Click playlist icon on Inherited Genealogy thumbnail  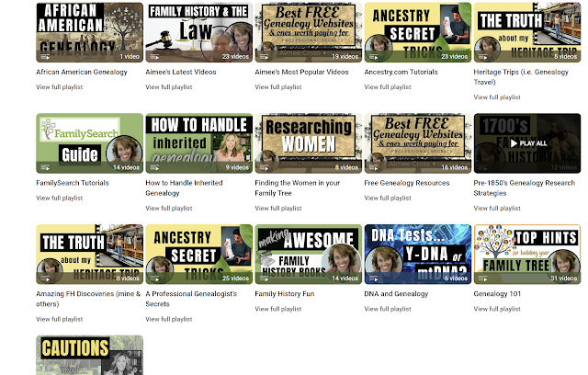154,167
